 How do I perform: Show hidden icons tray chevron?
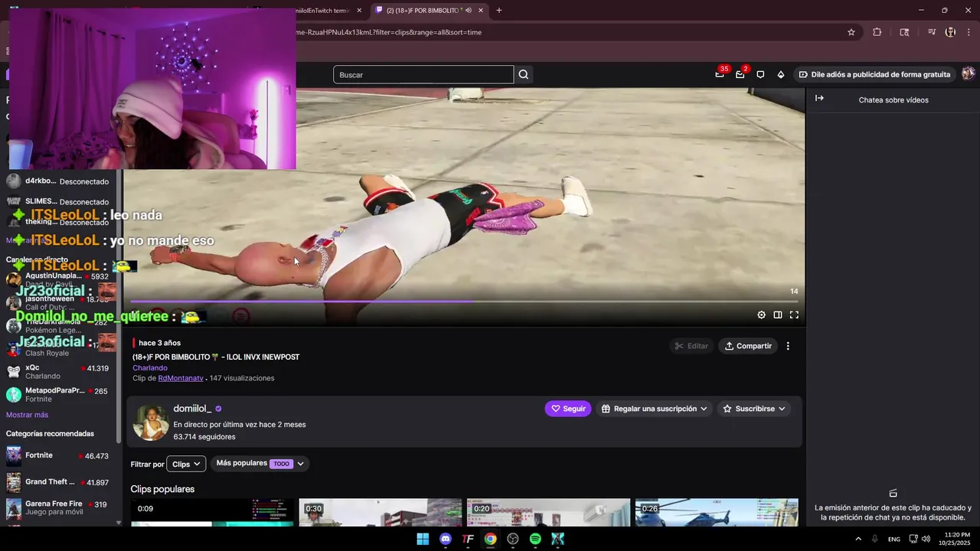(858, 539)
